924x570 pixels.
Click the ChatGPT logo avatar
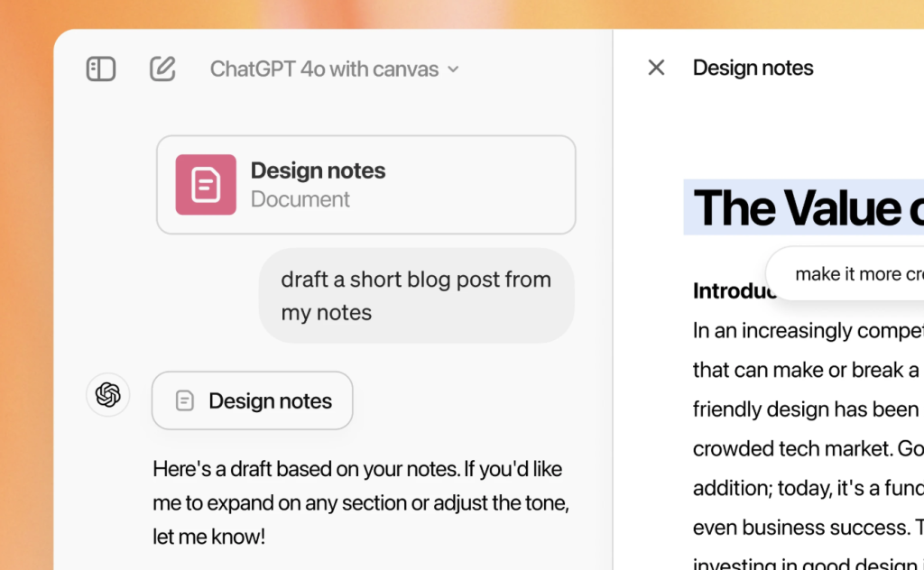(108, 394)
